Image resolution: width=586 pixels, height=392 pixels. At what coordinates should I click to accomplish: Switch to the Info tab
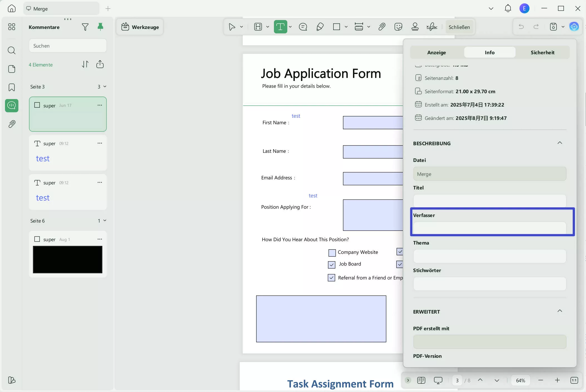click(490, 52)
